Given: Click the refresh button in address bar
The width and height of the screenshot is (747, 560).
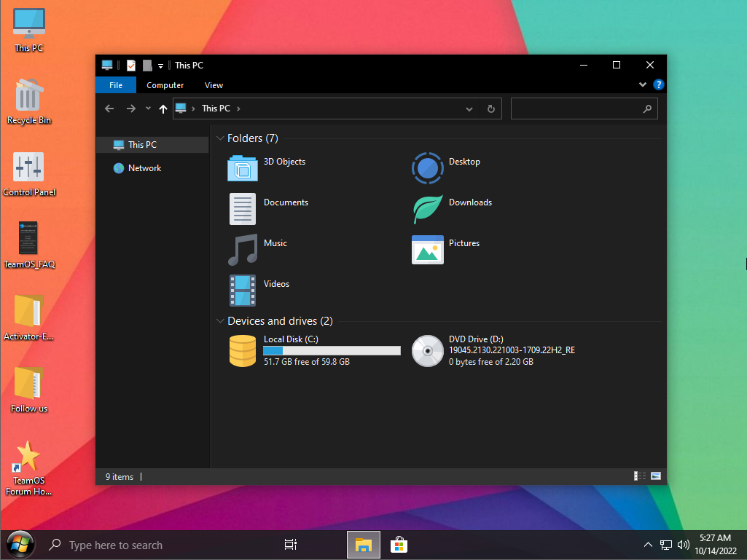Looking at the screenshot, I should (x=491, y=109).
